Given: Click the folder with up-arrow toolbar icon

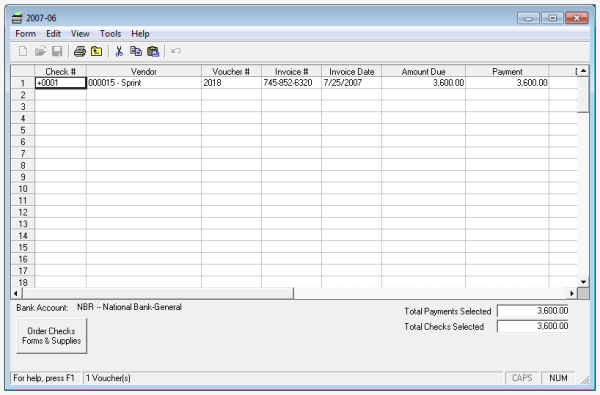Looking at the screenshot, I should (96, 51).
